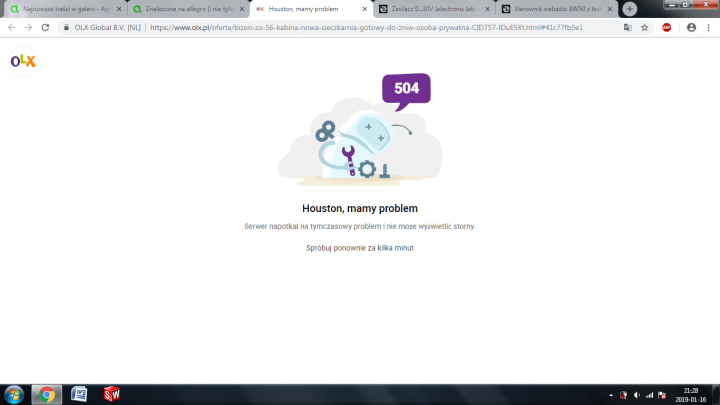The width and height of the screenshot is (720, 405).
Task: Open a new tab with plus button
Action: pos(629,9)
